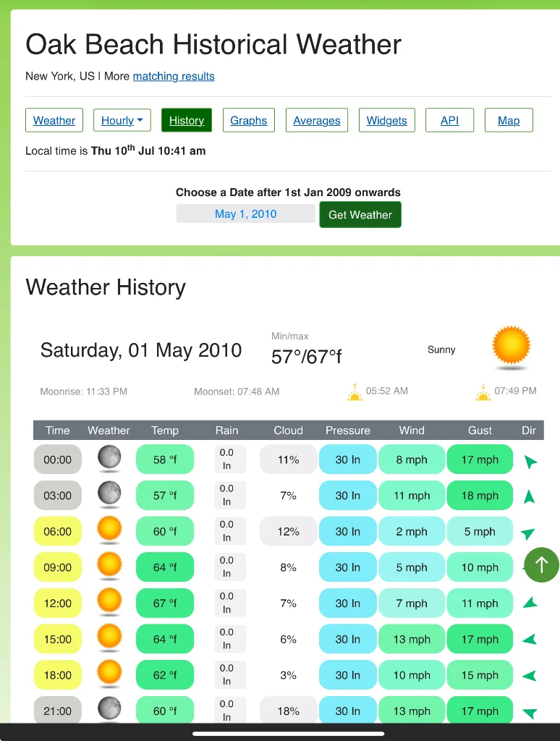Open the Hourly dropdown menu

(122, 121)
